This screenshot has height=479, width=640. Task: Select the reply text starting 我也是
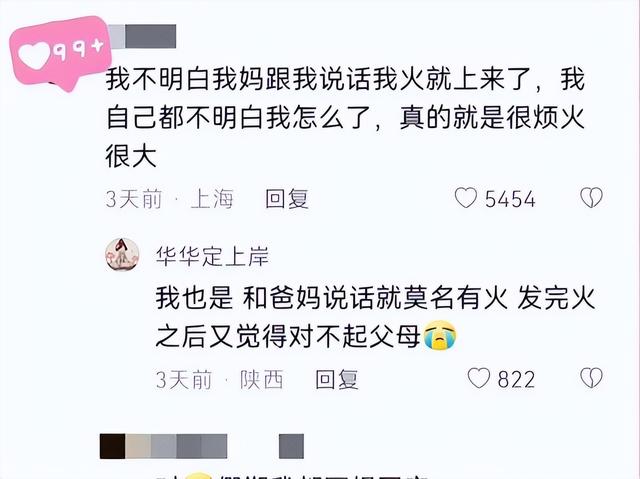tap(376, 317)
